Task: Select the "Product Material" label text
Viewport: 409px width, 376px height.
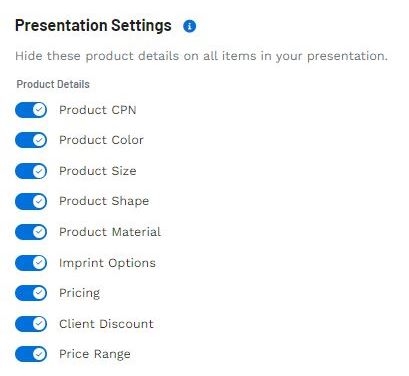Action: point(110,232)
